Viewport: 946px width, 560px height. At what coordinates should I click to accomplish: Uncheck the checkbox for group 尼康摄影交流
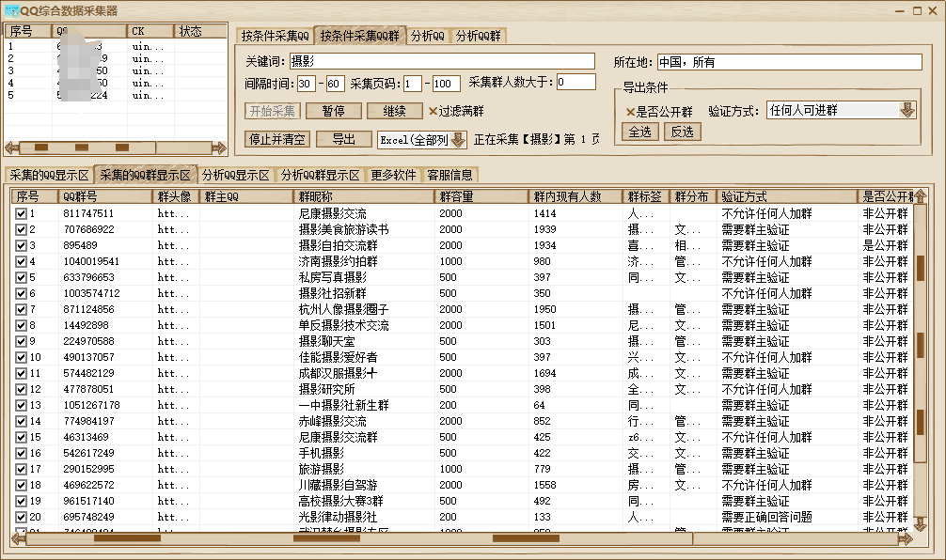click(22, 213)
